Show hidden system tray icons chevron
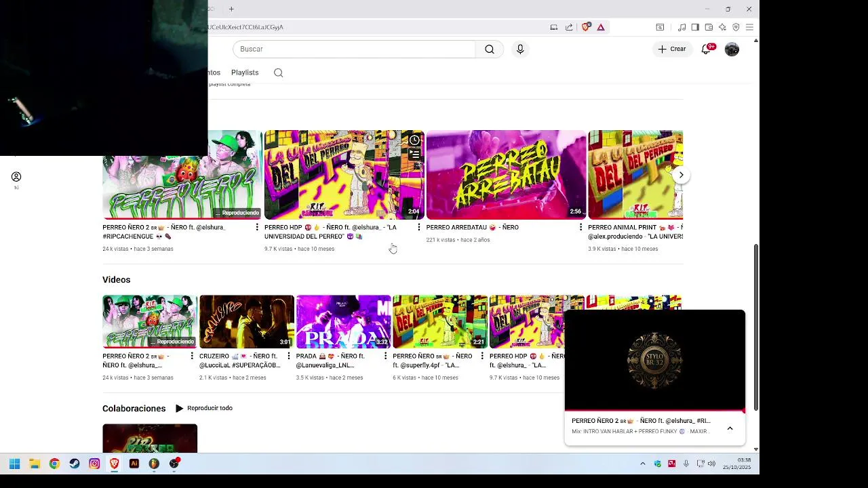Screen dimensions: 868x488 pos(643,464)
